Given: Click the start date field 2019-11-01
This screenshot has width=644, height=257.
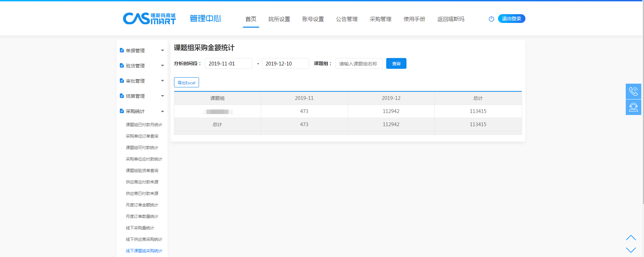Looking at the screenshot, I should coord(228,63).
